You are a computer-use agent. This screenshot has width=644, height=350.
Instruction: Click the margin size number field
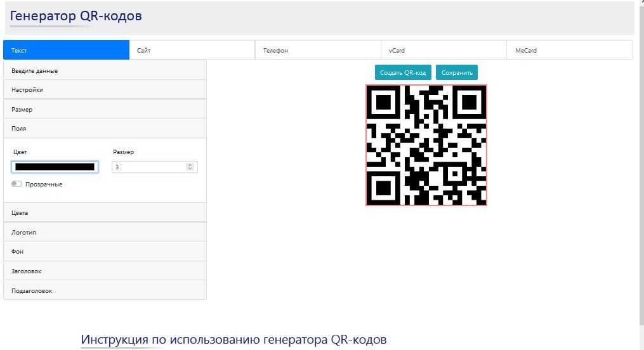pos(149,167)
